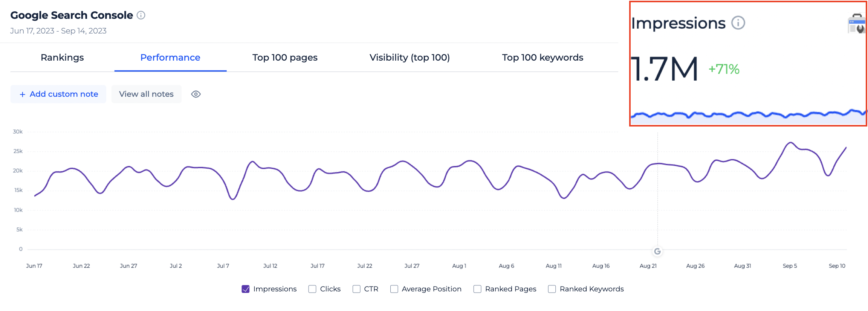Click info icon next to Impressions heading
This screenshot has height=311, width=868.
click(738, 23)
